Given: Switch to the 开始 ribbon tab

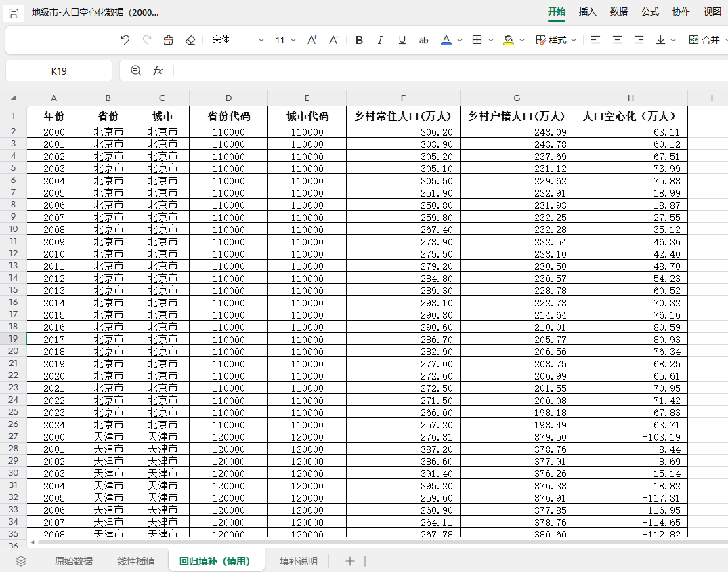Looking at the screenshot, I should point(556,12).
